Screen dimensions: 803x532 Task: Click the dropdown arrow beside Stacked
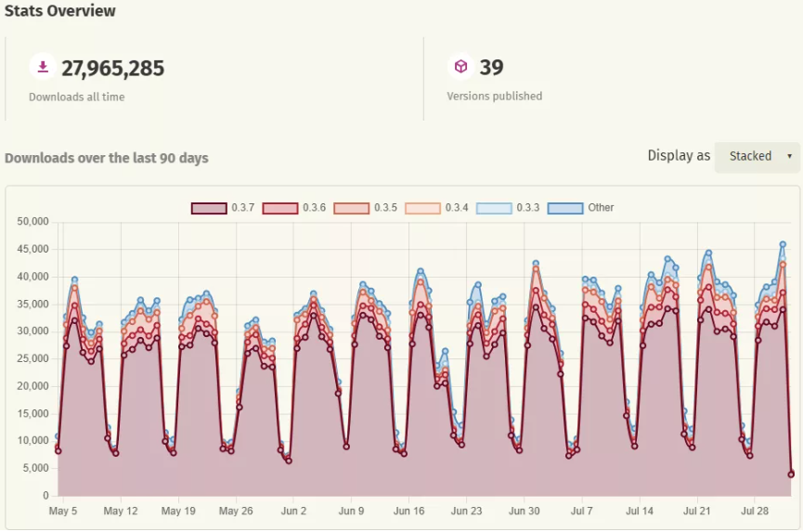pos(789,156)
